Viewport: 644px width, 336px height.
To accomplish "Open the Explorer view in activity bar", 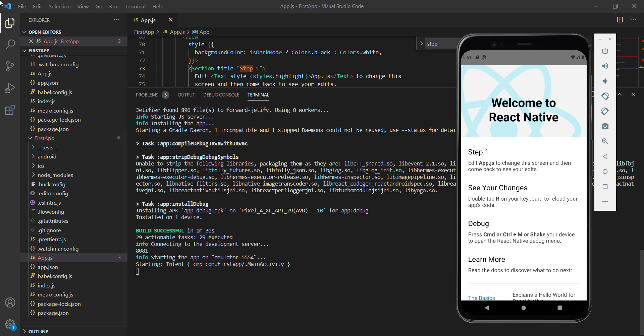I will pyautogui.click(x=10, y=23).
